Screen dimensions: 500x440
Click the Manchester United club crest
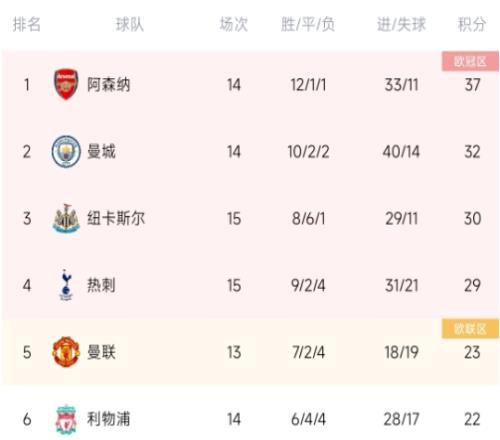66,352
